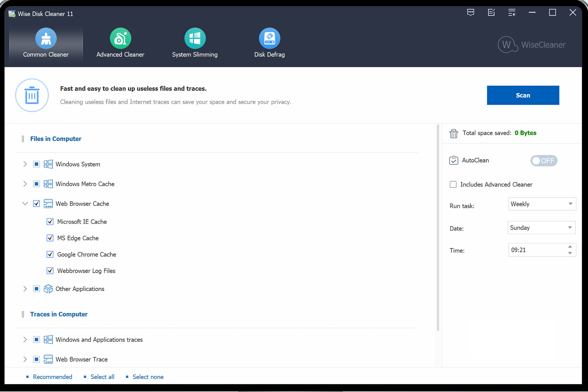Select the Google Chrome Cache label
588x392 pixels.
(86, 255)
